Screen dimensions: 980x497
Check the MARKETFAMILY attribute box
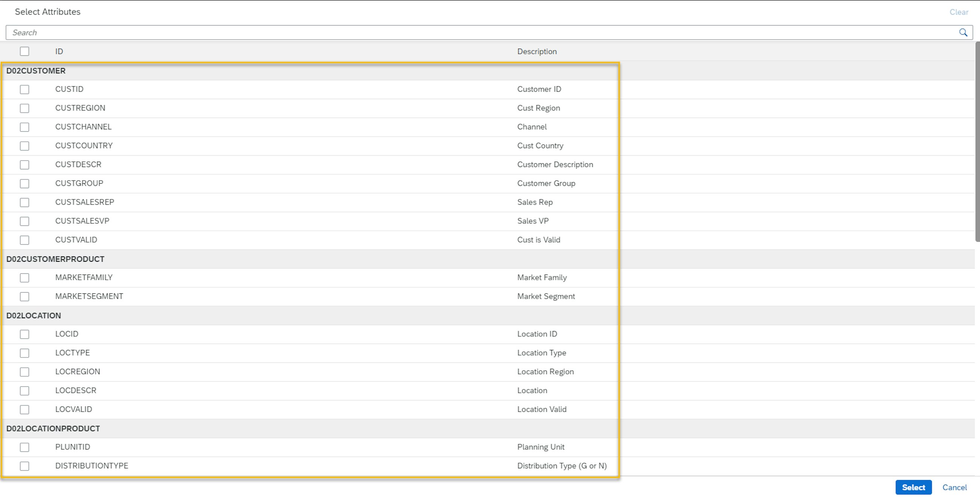(24, 278)
